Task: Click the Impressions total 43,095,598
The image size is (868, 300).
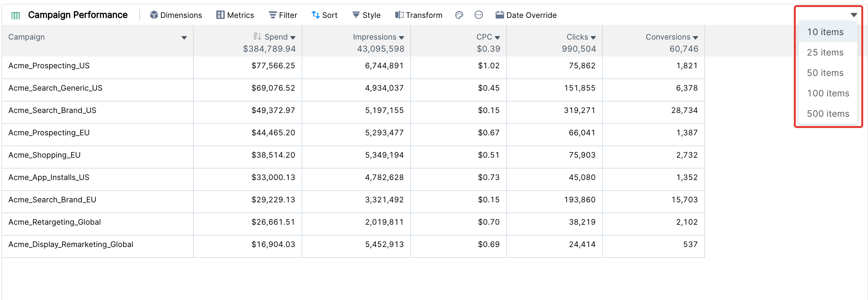Action: point(380,49)
